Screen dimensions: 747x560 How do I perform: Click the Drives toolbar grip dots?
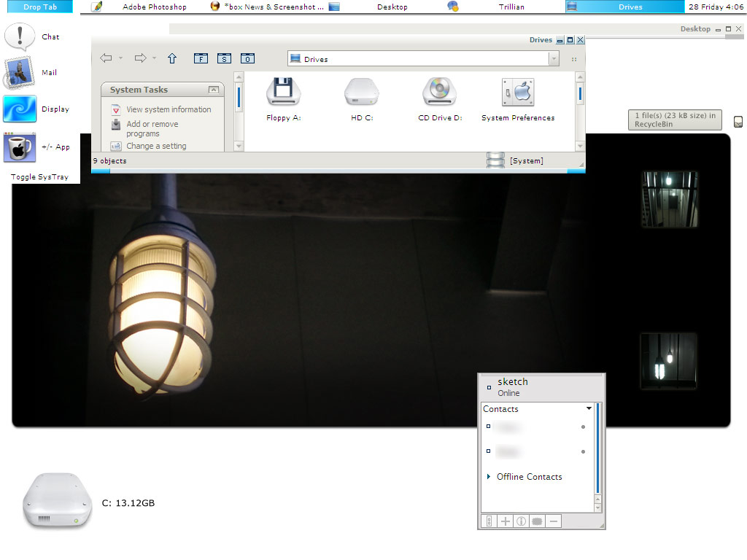point(574,59)
